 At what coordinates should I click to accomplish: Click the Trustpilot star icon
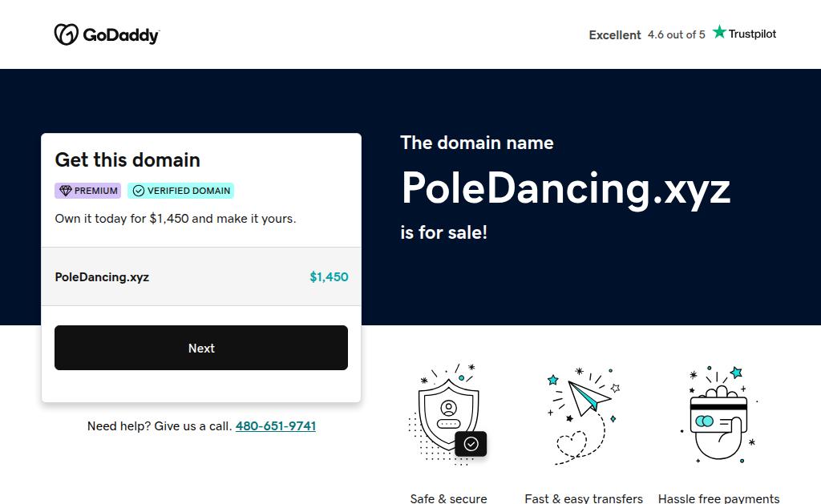click(719, 33)
